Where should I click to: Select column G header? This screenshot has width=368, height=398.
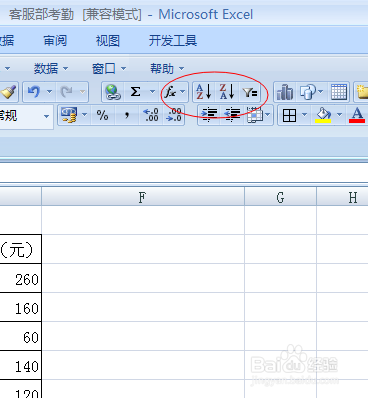(x=280, y=198)
